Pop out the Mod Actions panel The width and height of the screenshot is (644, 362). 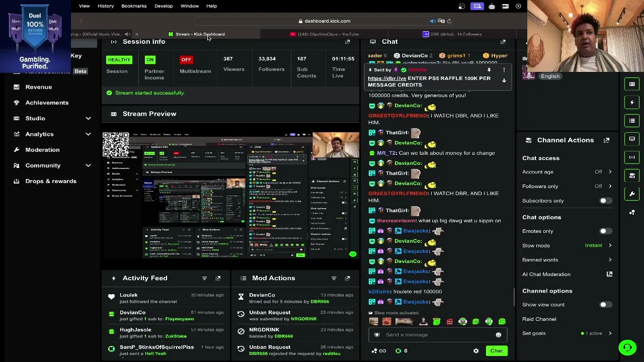347,278
